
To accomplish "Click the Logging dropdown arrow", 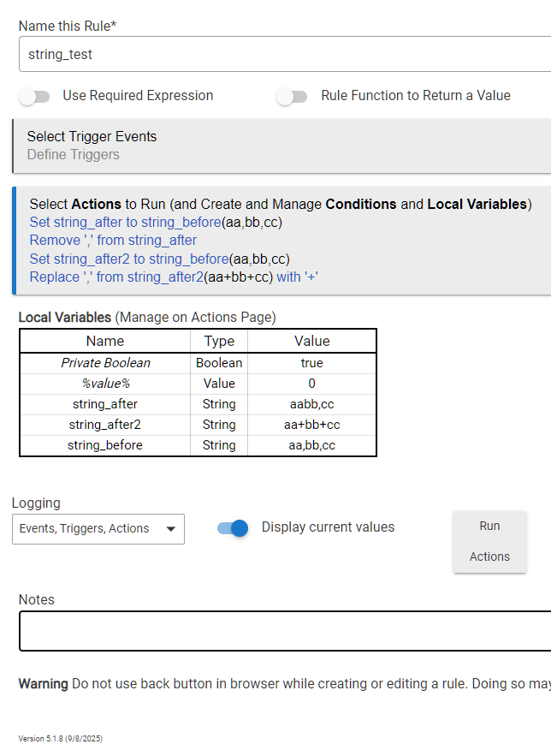I will point(170,529).
